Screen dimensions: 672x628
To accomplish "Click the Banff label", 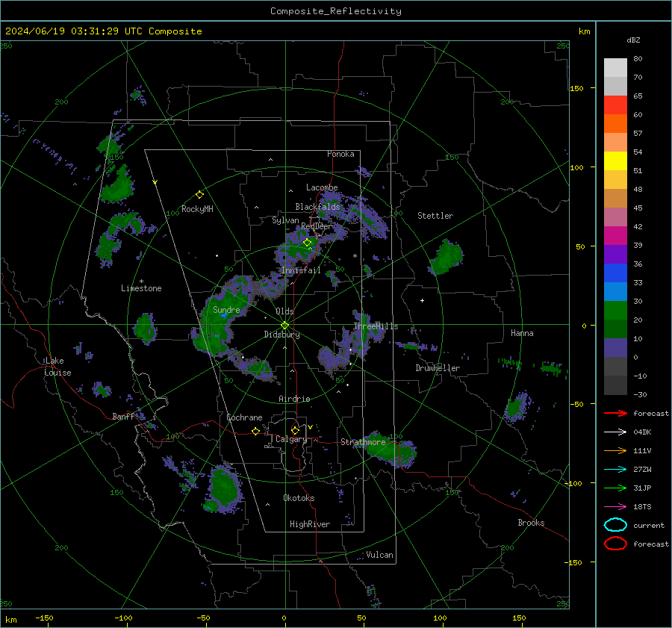I will [x=124, y=416].
